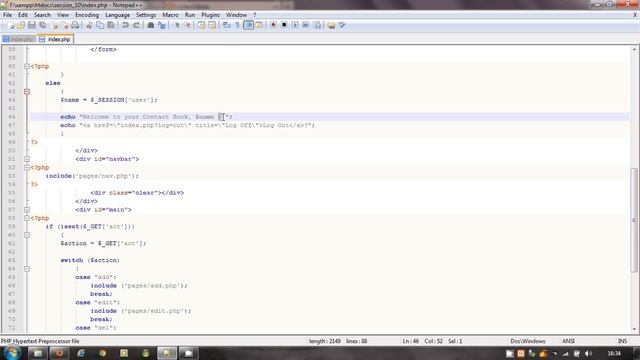
Task: Click the include pages/nav.php line
Action: point(92,176)
